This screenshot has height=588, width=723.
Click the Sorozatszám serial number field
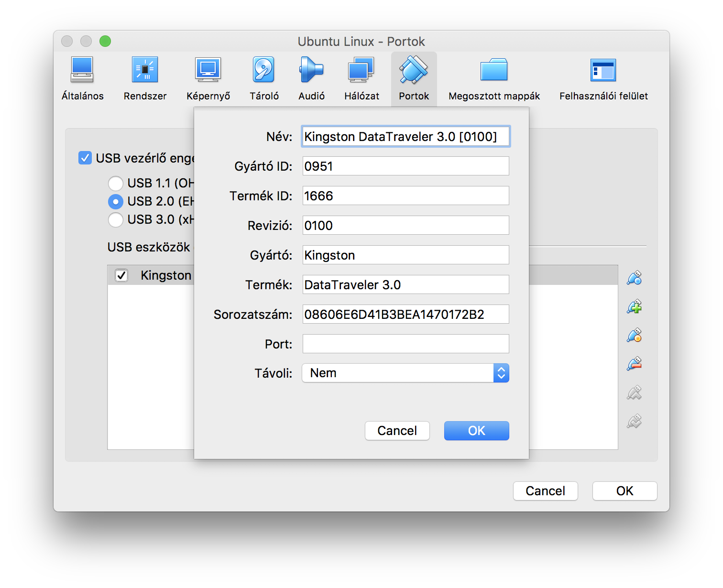[405, 314]
